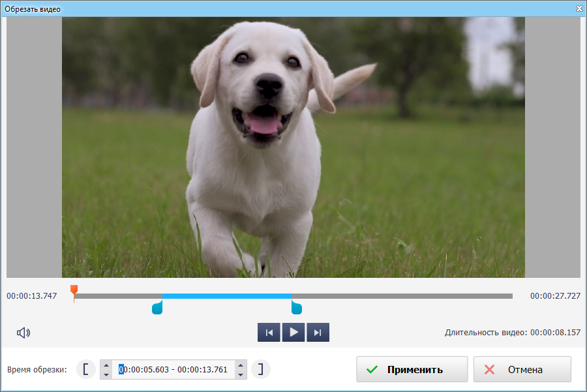Click the right blue trim handle
Screen dimensions: 587x392
[297, 307]
